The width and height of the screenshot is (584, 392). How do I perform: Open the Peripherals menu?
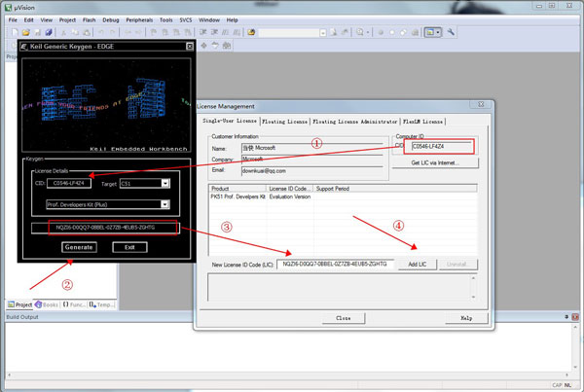pyautogui.click(x=140, y=19)
